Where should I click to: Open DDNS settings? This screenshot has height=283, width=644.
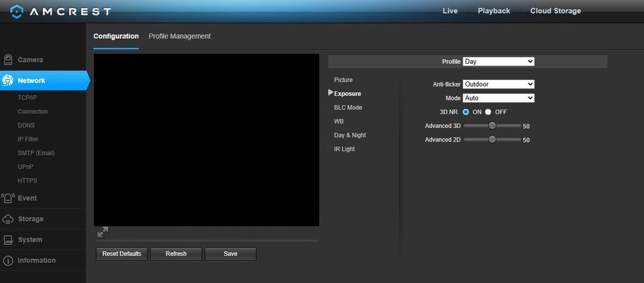click(x=26, y=125)
